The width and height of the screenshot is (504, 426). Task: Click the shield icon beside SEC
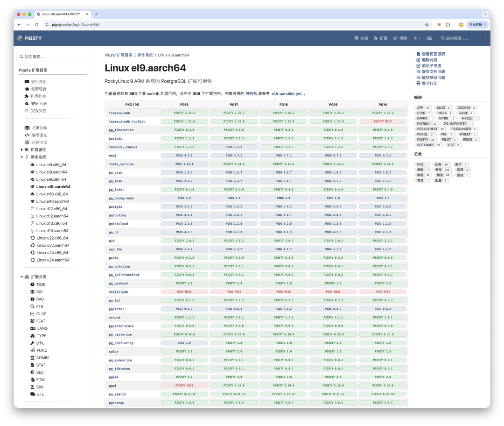pos(33,372)
